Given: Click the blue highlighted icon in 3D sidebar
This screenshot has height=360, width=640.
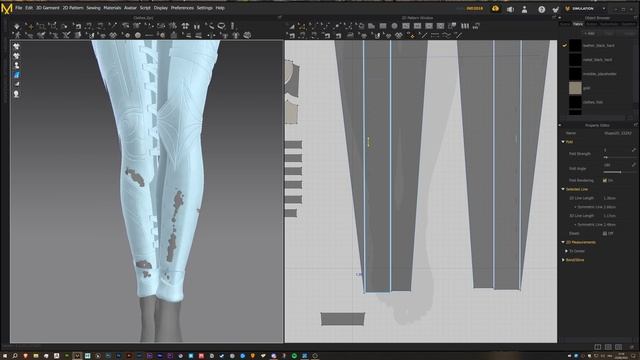Looking at the screenshot, I should coord(16,75).
